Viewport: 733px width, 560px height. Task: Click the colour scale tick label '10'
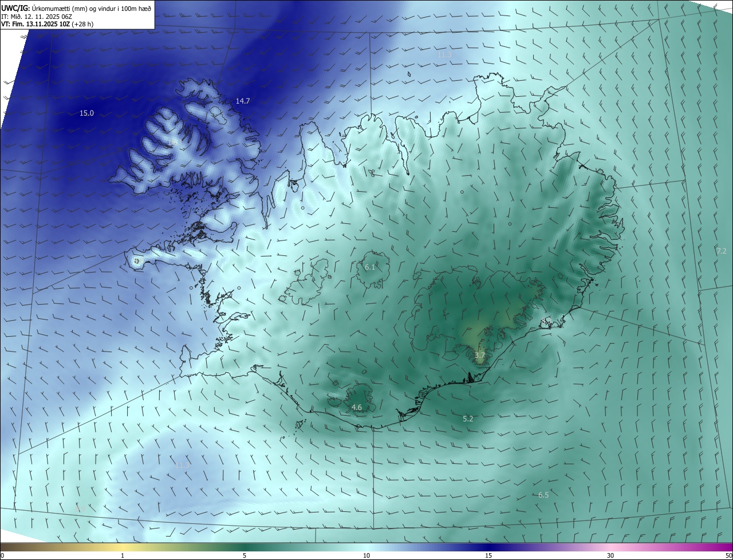pyautogui.click(x=366, y=555)
